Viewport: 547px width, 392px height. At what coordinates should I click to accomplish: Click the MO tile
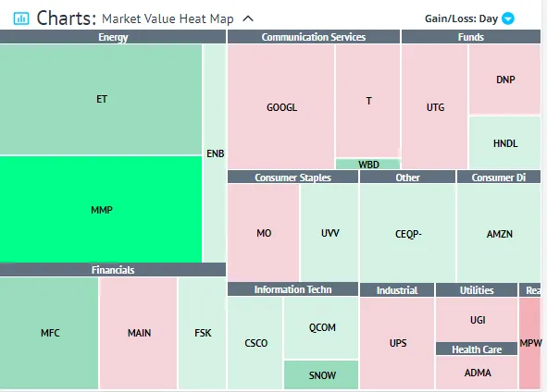coord(264,233)
